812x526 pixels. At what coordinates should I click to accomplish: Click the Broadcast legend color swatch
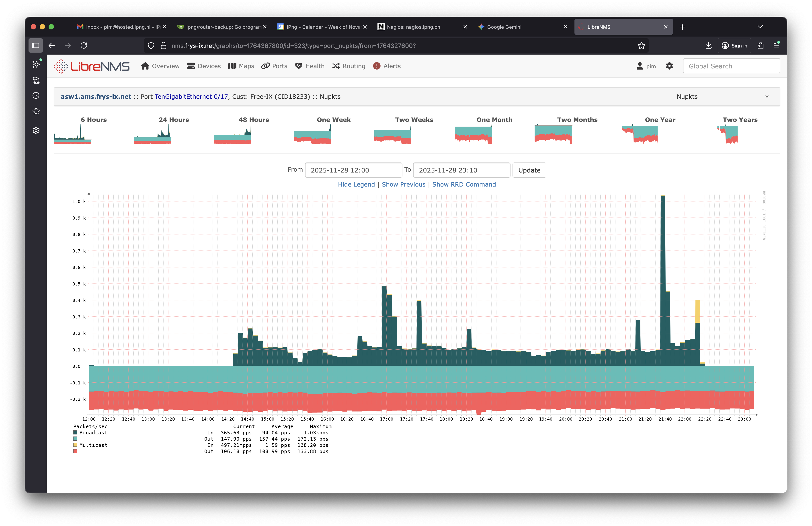point(75,432)
